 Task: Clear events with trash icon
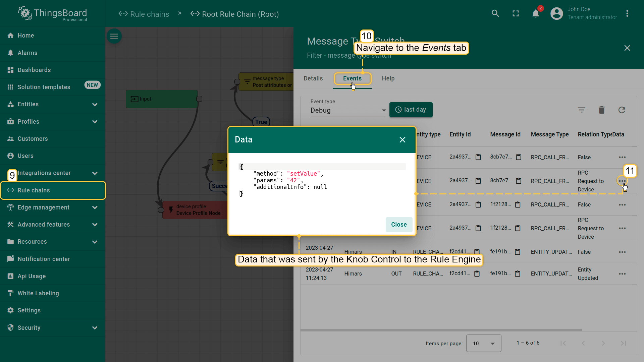coord(601,110)
